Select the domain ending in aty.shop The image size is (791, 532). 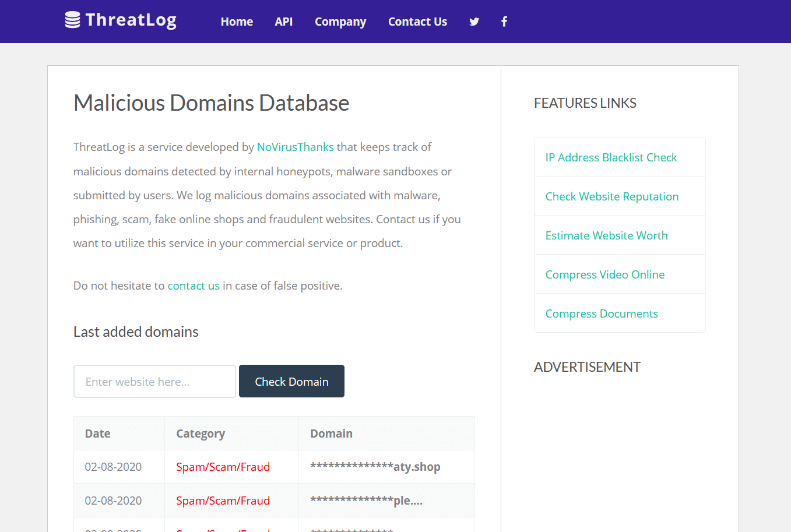375,467
